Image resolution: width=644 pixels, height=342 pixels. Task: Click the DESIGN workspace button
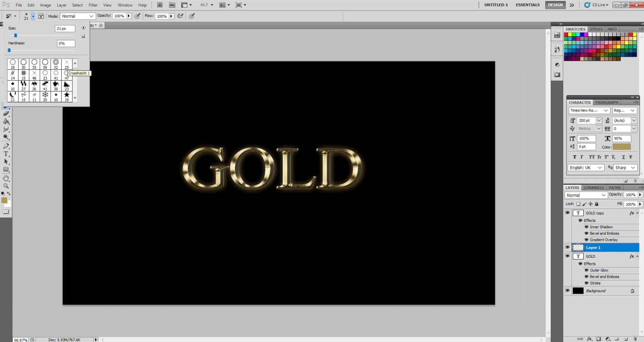point(555,5)
